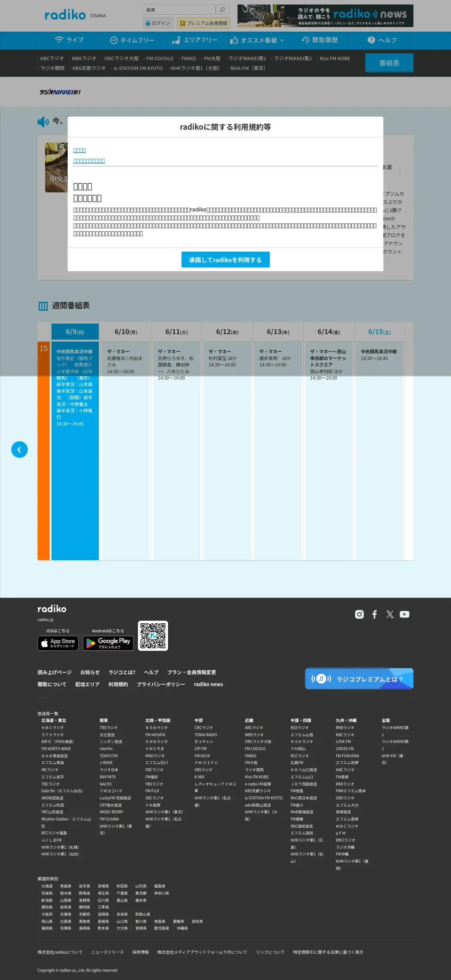
Task: Open footer ラジコとは? link
Action: [122, 672]
